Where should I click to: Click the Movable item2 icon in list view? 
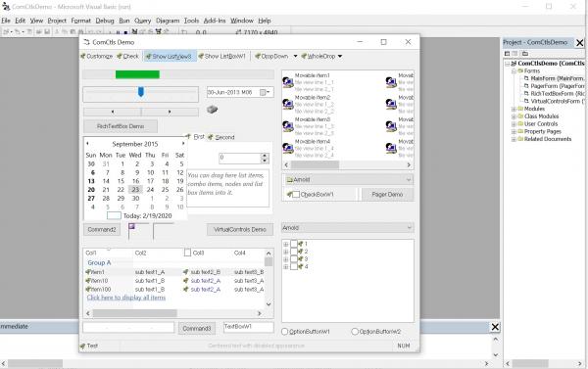(287, 104)
